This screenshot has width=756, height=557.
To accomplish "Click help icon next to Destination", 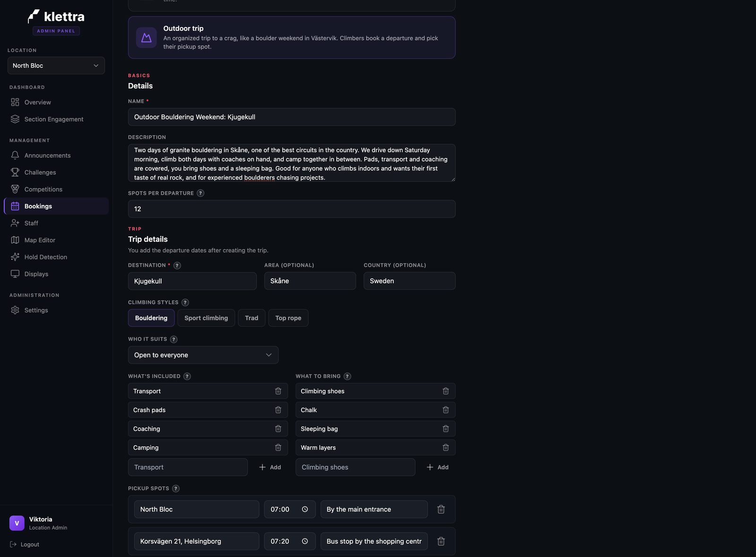I will pos(177,266).
